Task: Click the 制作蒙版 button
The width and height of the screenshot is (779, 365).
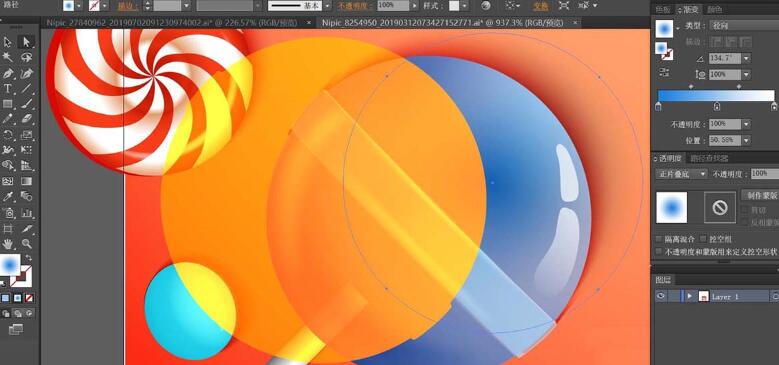Action: tap(760, 195)
